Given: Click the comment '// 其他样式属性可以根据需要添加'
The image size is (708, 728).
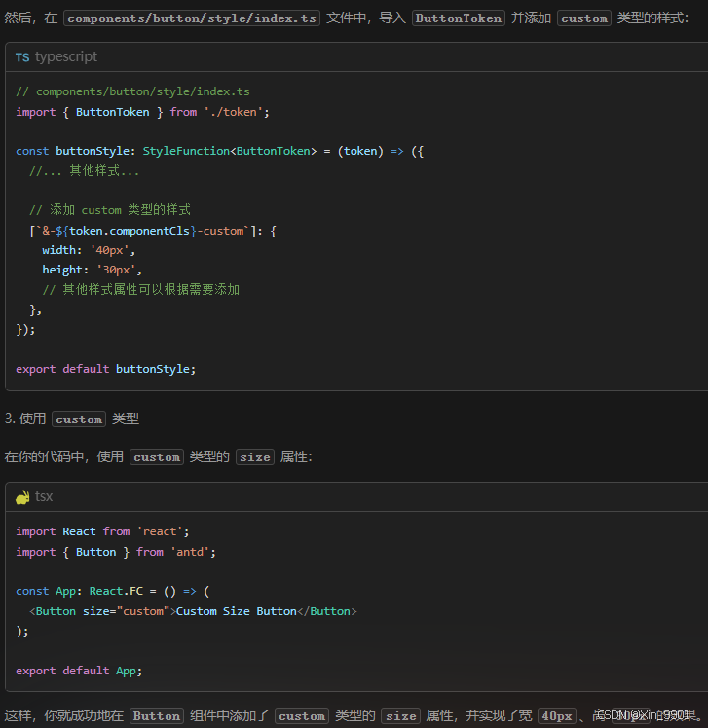Looking at the screenshot, I should tap(141, 290).
